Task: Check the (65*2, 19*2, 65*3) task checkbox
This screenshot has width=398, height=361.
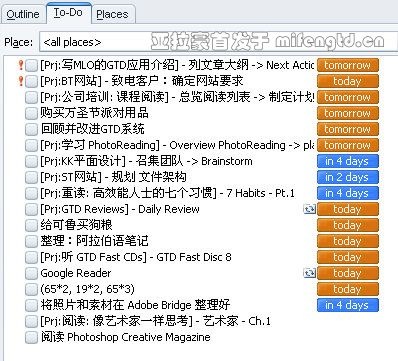Action: coord(31,289)
